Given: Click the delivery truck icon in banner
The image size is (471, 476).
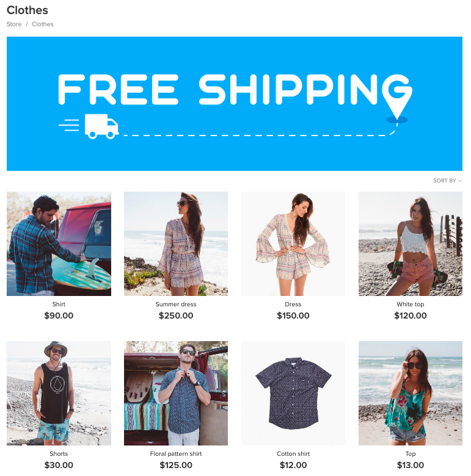Looking at the screenshot, I should tap(101, 126).
